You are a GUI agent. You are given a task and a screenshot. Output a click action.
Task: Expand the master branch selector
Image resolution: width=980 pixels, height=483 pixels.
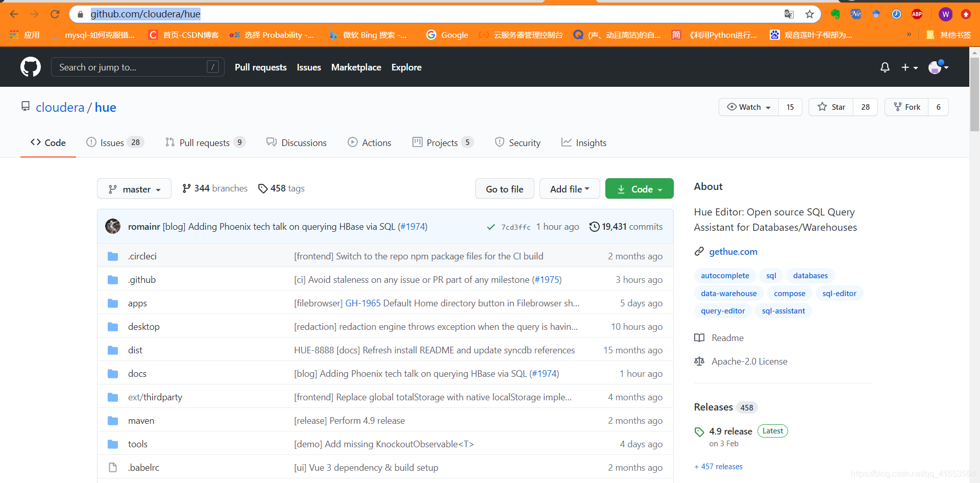click(x=134, y=189)
